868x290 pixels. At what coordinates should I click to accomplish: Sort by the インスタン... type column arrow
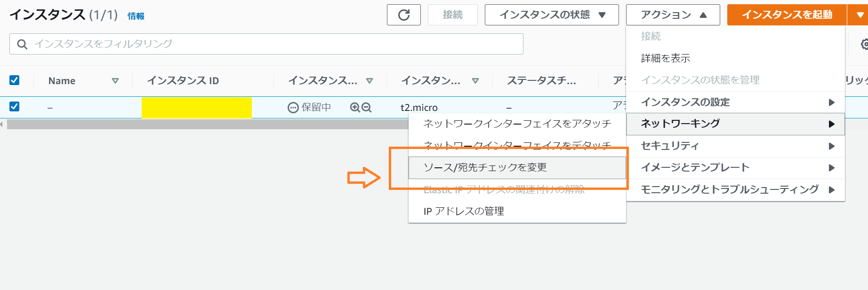(475, 81)
